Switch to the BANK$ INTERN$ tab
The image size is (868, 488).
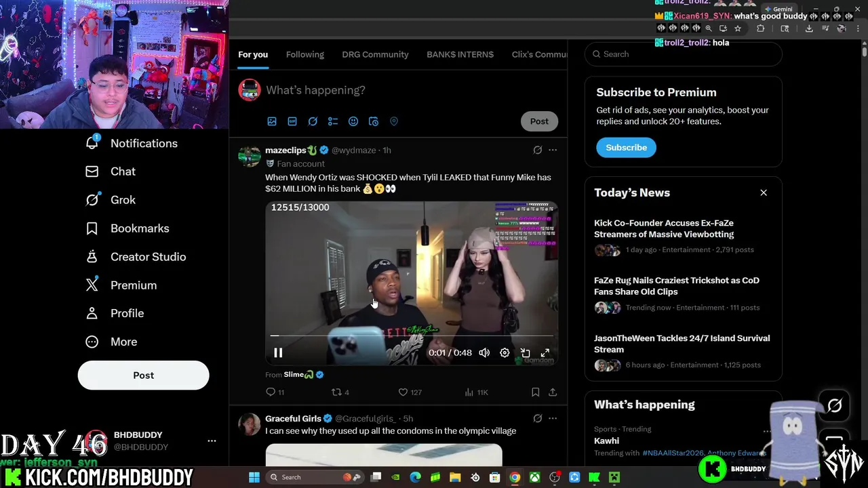click(460, 54)
